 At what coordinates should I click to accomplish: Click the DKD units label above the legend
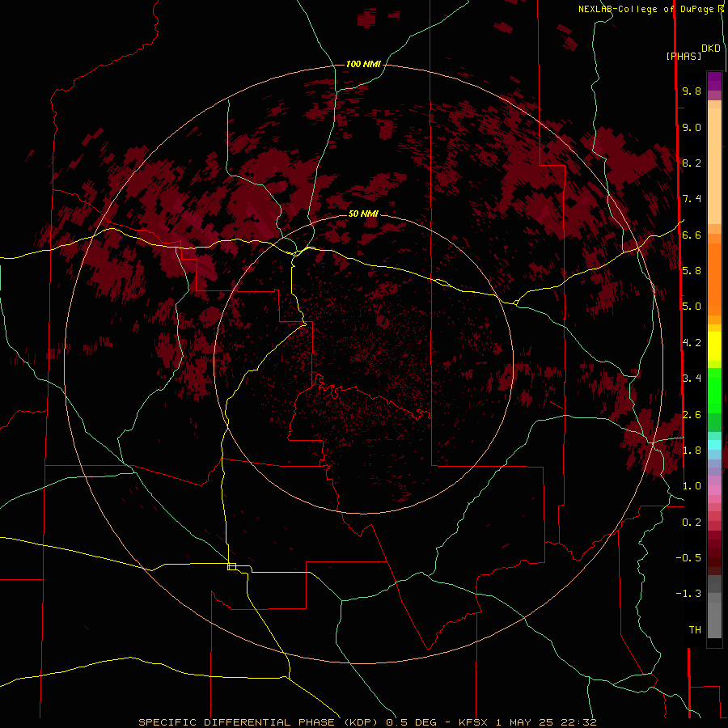[711, 49]
